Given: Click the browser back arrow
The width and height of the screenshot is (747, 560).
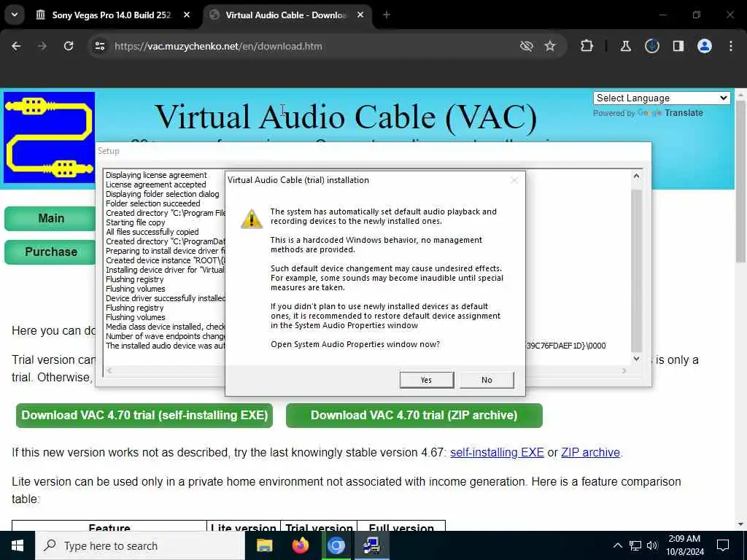Looking at the screenshot, I should (x=16, y=46).
